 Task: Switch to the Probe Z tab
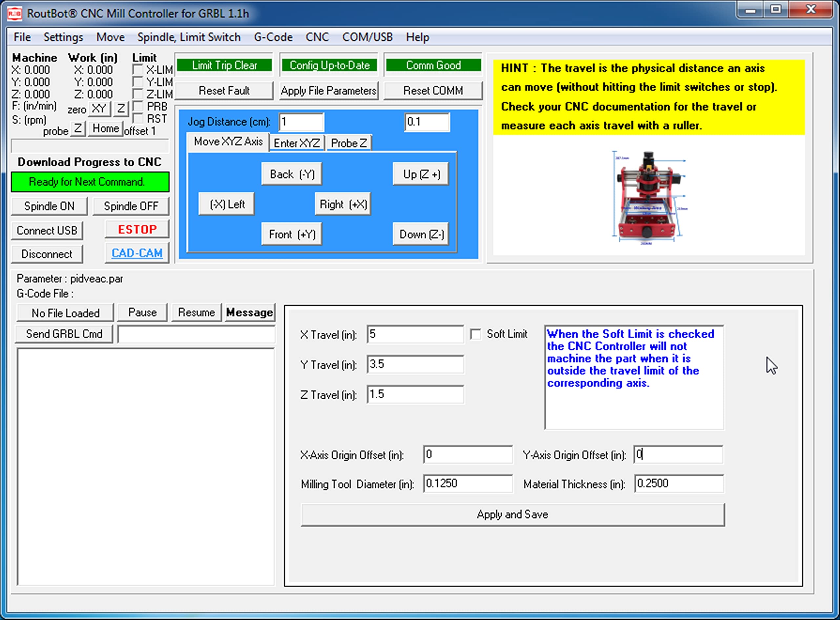click(x=349, y=143)
